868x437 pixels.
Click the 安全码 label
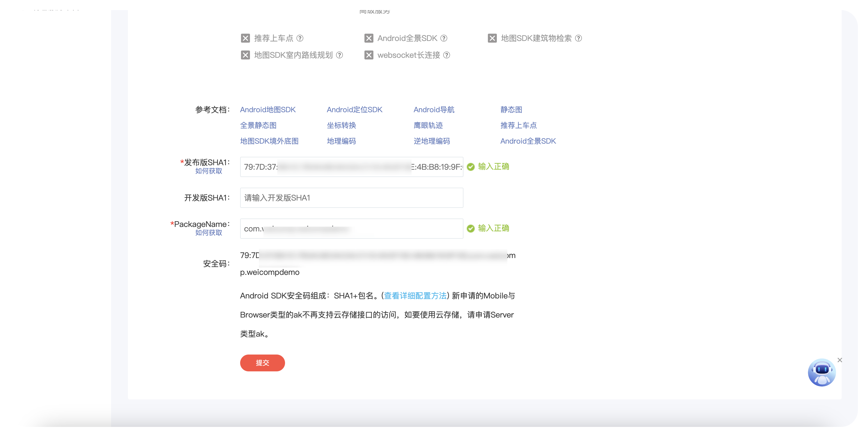[217, 264]
